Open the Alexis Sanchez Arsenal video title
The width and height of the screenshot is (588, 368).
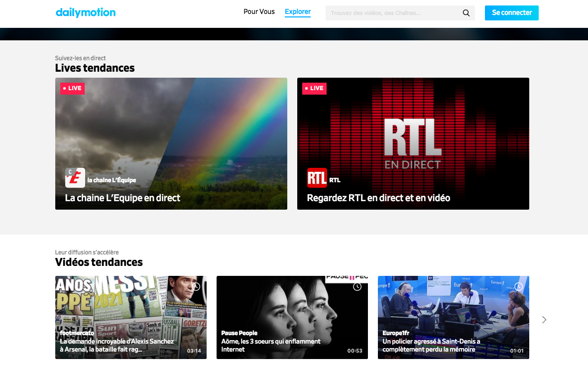pyautogui.click(x=117, y=345)
